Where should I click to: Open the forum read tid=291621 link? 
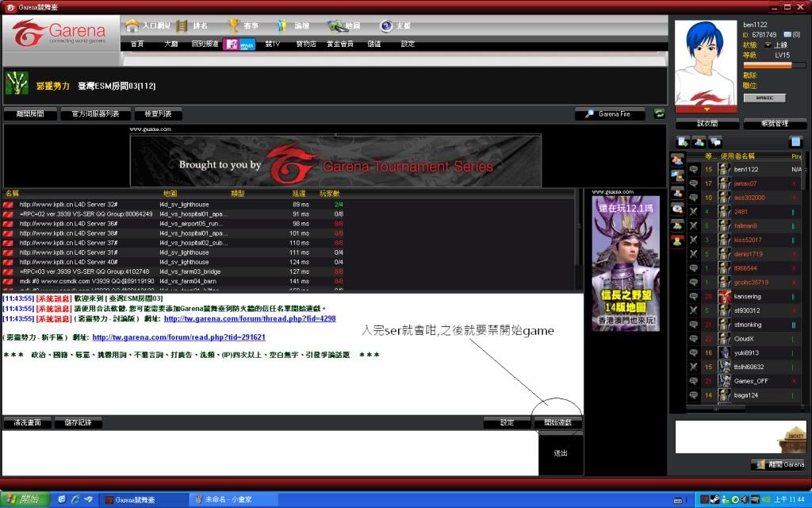point(178,337)
